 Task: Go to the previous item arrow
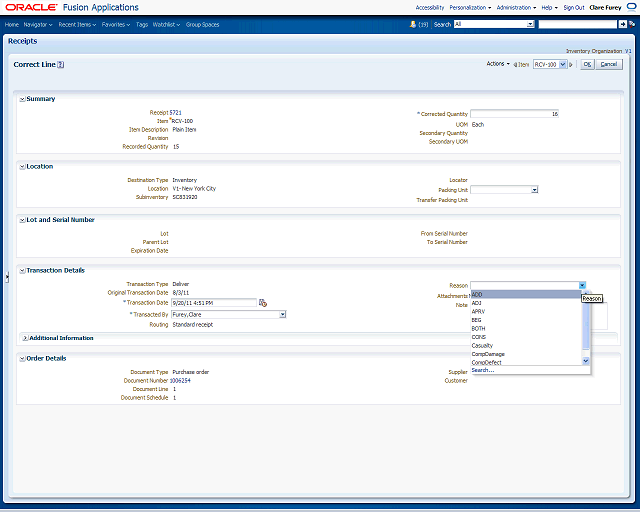tap(513, 64)
